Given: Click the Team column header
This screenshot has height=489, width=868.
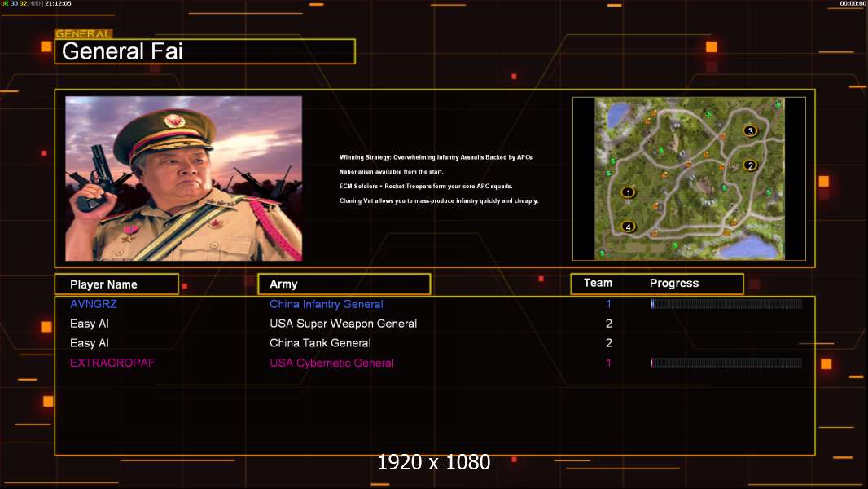Looking at the screenshot, I should click(598, 283).
